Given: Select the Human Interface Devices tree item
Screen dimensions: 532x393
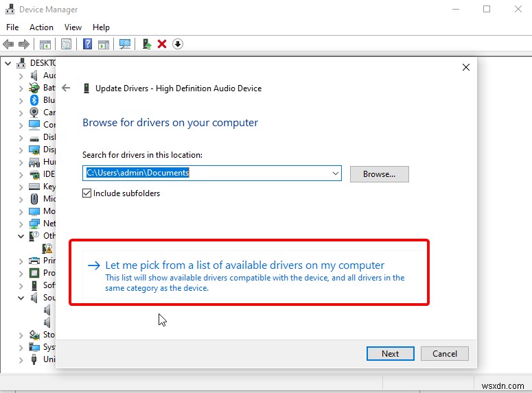Looking at the screenshot, I should click(x=42, y=162).
